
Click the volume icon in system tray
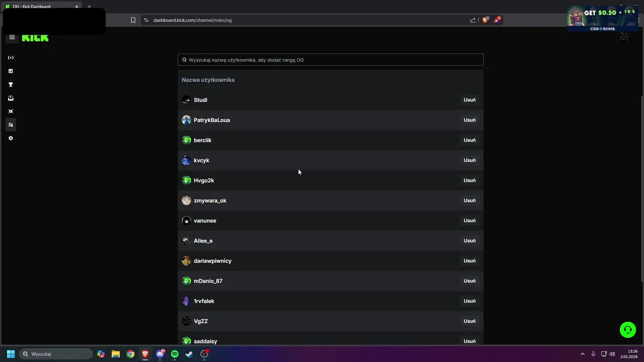click(612, 354)
